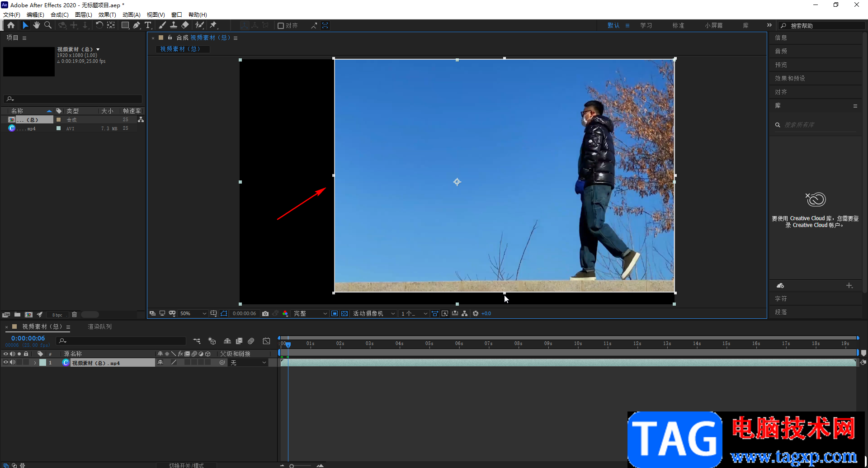Image resolution: width=868 pixels, height=468 pixels.
Task: Open the composition flowchart icon in viewer
Action: [464, 313]
